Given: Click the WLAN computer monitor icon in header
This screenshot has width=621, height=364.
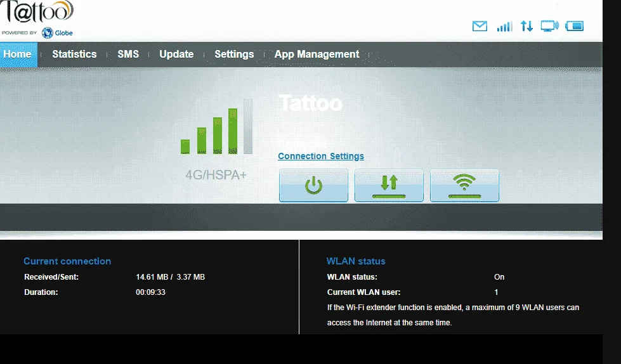Looking at the screenshot, I should (550, 26).
